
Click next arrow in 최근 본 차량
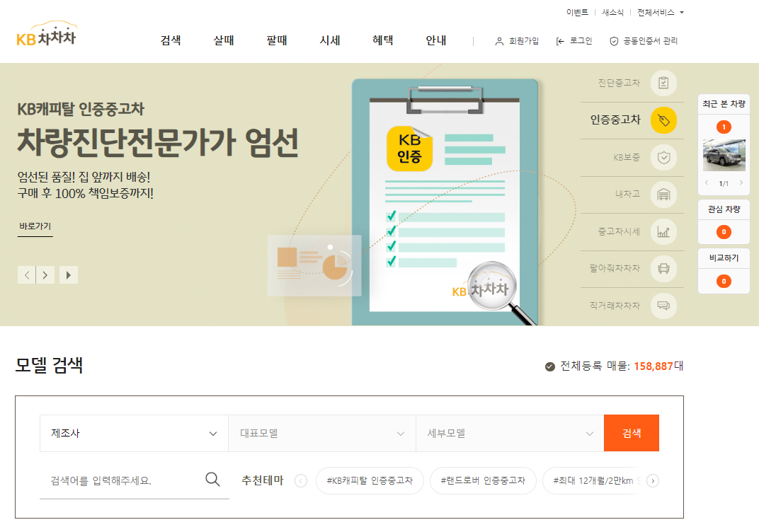[741, 183]
